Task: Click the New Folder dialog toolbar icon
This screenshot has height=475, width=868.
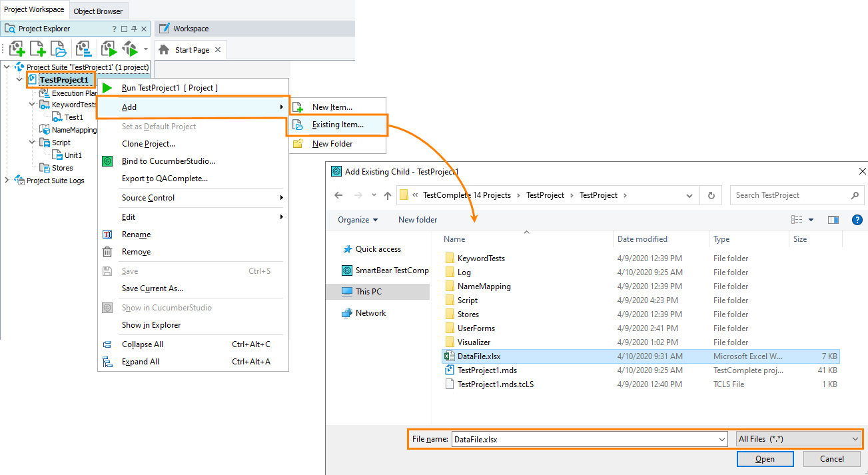Action: click(x=418, y=220)
